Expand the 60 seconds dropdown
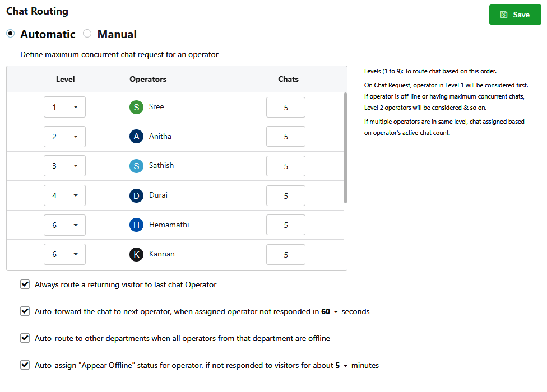Viewport: 547px width, 392px height. point(330,311)
